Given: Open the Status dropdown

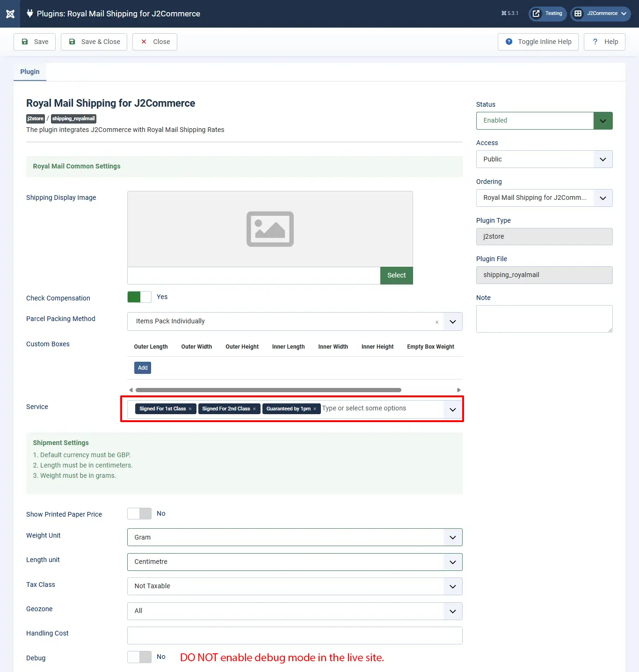Looking at the screenshot, I should click(x=545, y=121).
